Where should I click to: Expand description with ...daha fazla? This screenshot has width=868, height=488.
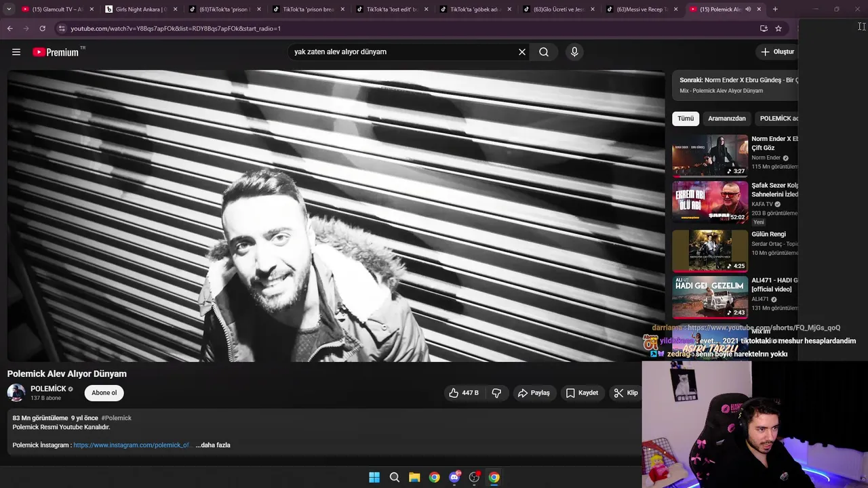point(213,445)
